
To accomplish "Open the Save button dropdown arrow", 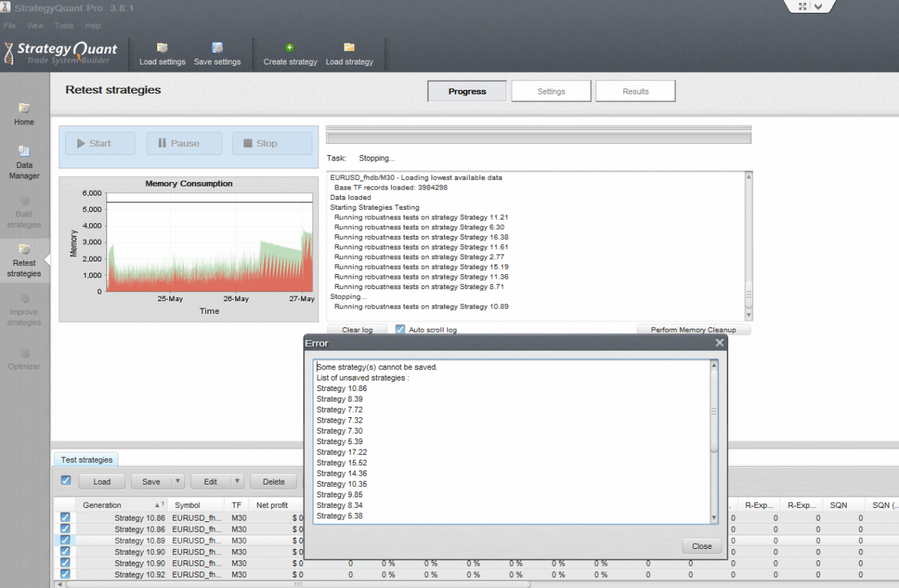I will pos(177,482).
